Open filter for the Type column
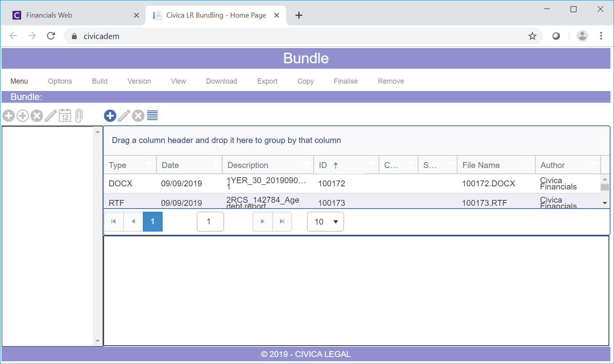This screenshot has width=614, height=364. coord(150,165)
